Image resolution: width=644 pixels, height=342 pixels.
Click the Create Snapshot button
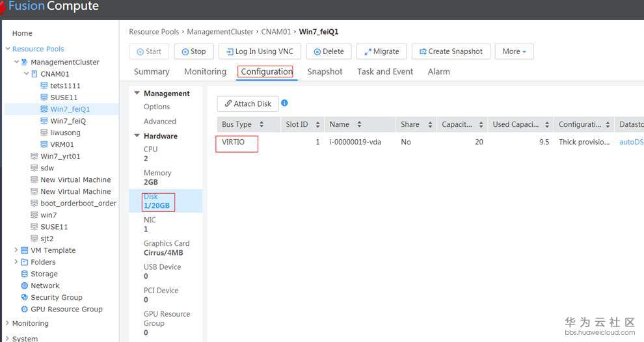coord(450,51)
